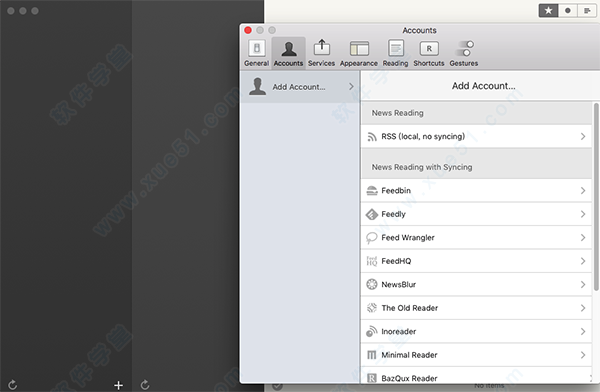600x392 pixels.
Task: Show all items with list button
Action: tap(587, 11)
